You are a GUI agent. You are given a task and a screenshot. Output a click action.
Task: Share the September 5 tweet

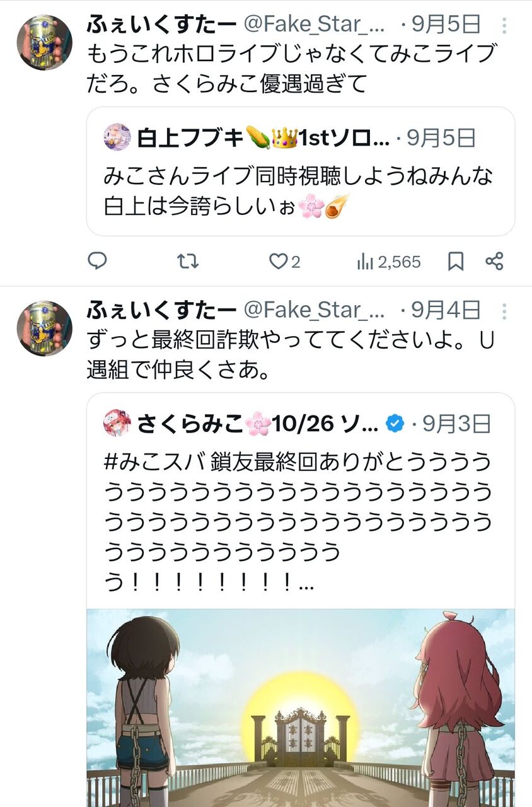click(495, 261)
